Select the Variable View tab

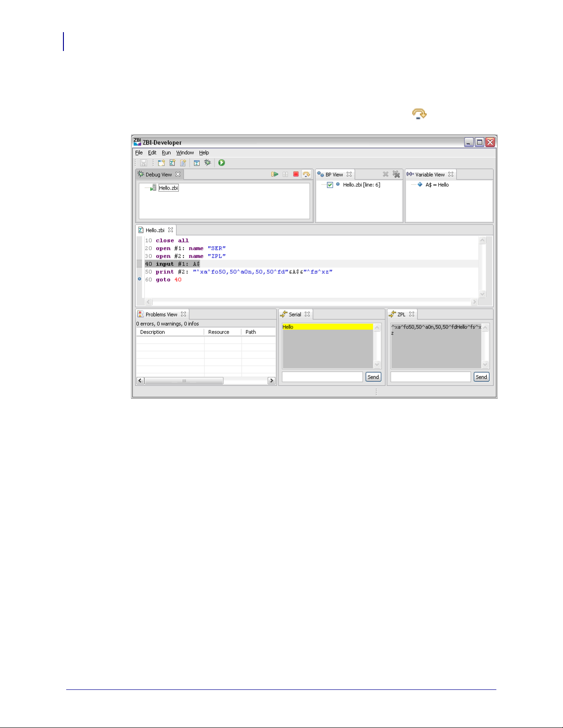430,175
